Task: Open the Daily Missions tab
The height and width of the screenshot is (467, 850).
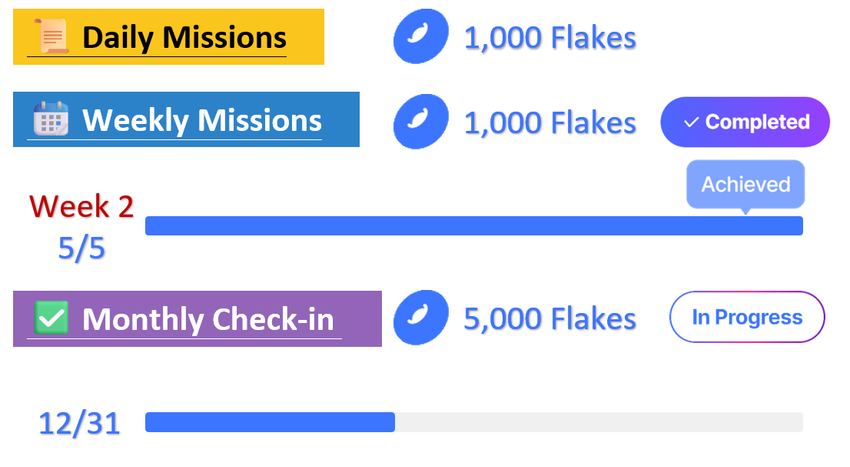Action: (x=183, y=39)
